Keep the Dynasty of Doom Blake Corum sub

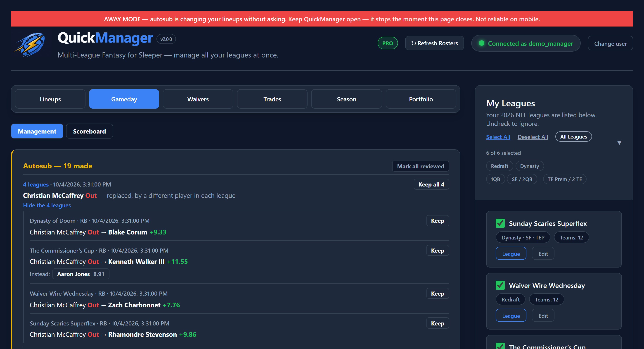click(438, 221)
